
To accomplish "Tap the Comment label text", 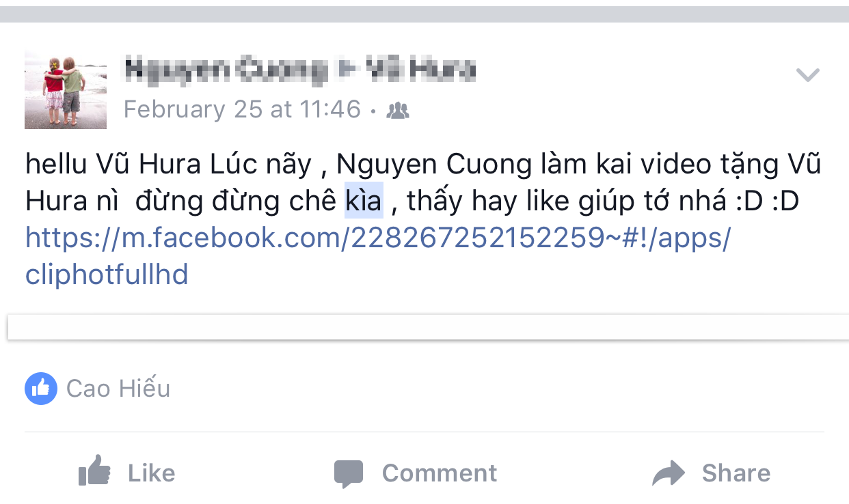I will (440, 473).
